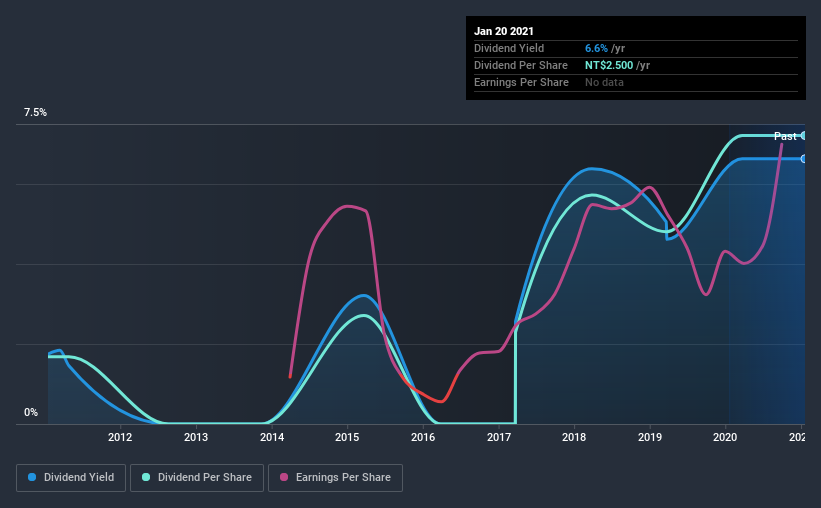Toggle the Earnings Per Share legend button

335,478
